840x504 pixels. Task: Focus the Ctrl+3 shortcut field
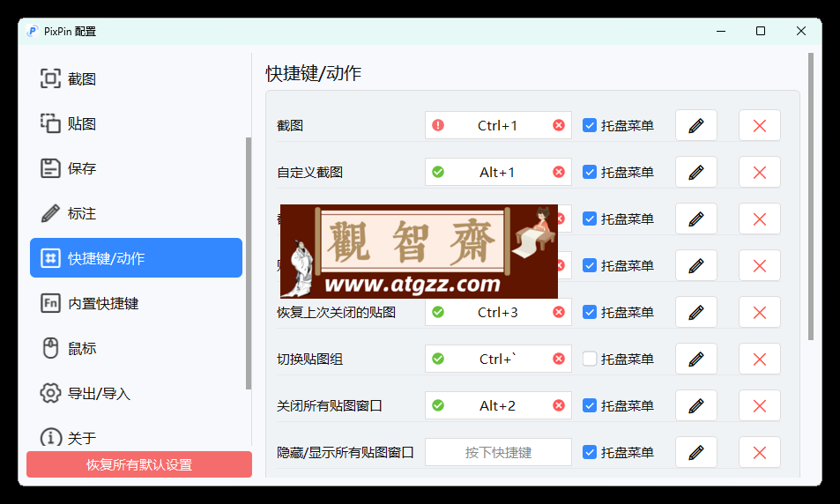coord(498,312)
